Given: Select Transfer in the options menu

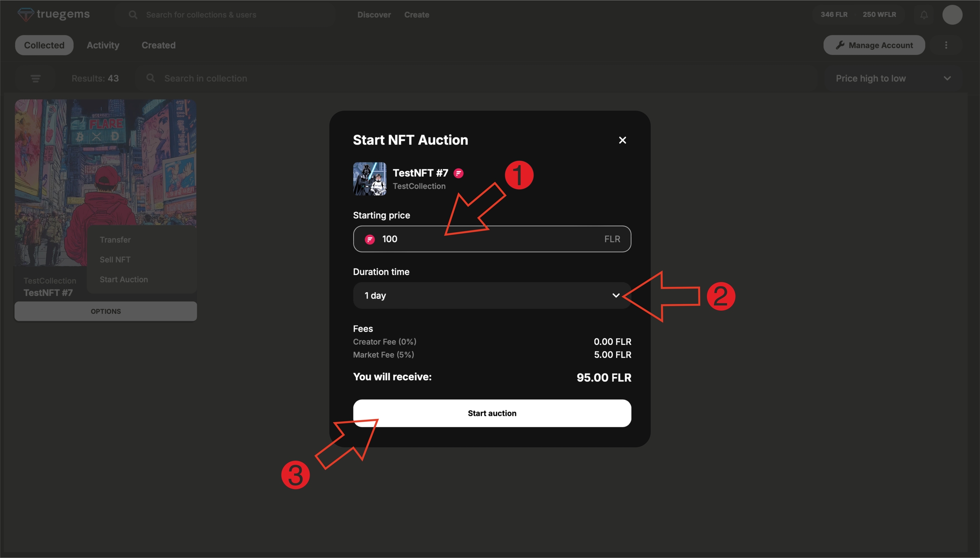Looking at the screenshot, I should coord(115,240).
